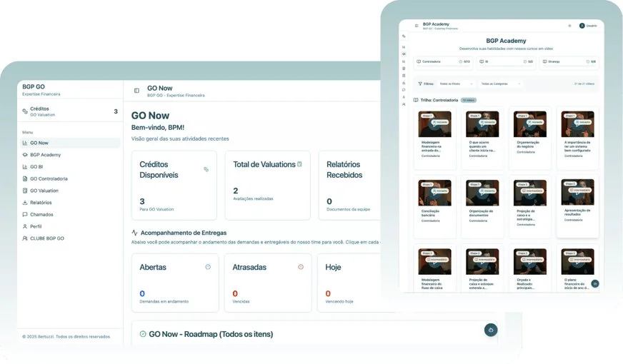
Task: Play 'Projeção de caixa e a estratégia' video
Action: pos(530,193)
